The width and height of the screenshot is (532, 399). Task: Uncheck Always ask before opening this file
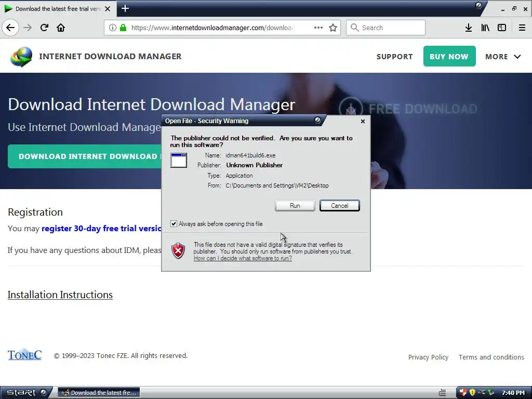tap(174, 224)
